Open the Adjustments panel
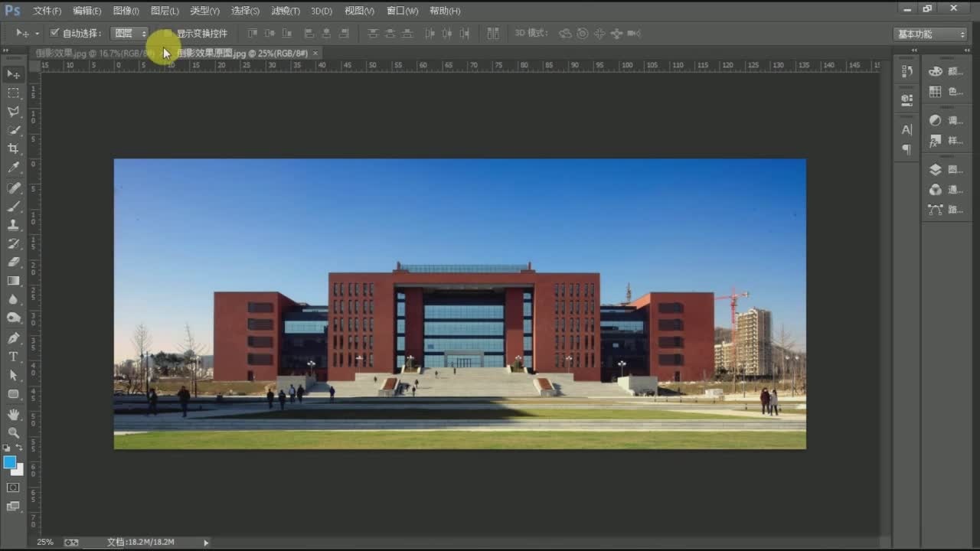Image resolution: width=980 pixels, height=551 pixels. pos(946,120)
